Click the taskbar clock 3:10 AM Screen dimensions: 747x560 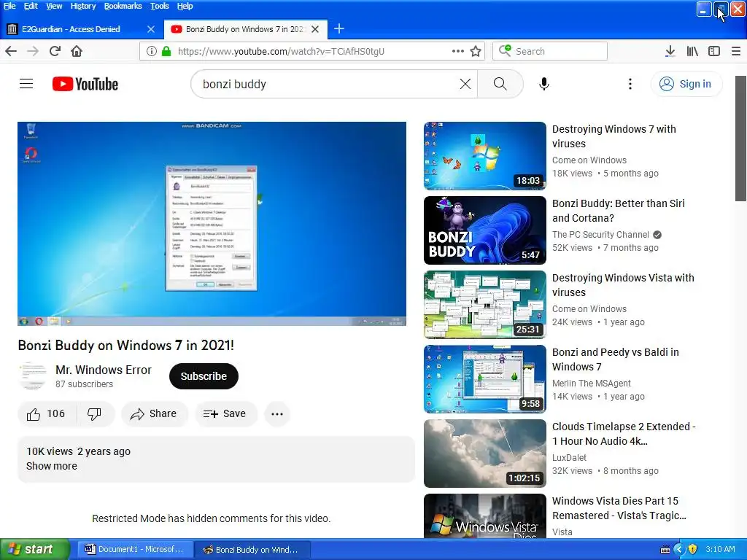pyautogui.click(x=720, y=550)
